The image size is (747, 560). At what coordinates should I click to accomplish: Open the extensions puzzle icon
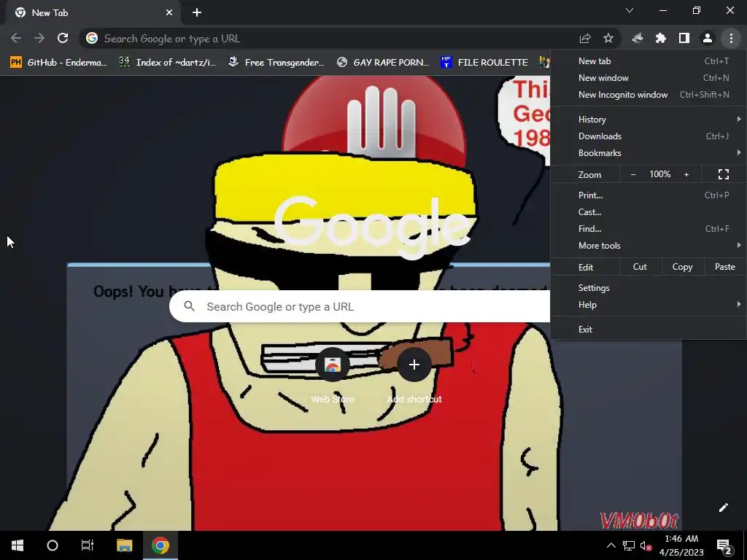[661, 38]
